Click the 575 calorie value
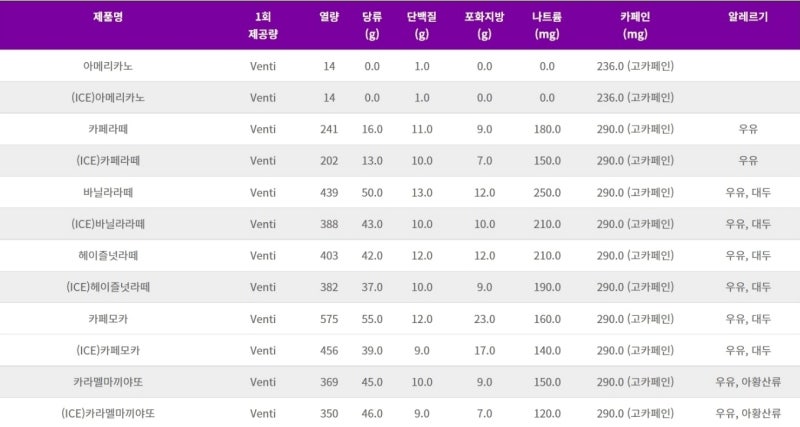The height and width of the screenshot is (427, 800). point(329,319)
